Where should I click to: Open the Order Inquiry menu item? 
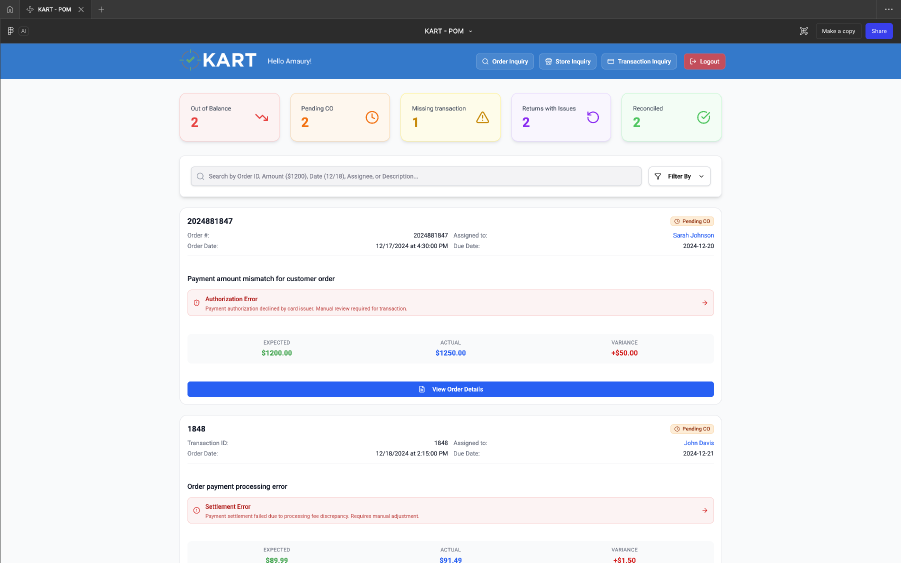coord(505,61)
